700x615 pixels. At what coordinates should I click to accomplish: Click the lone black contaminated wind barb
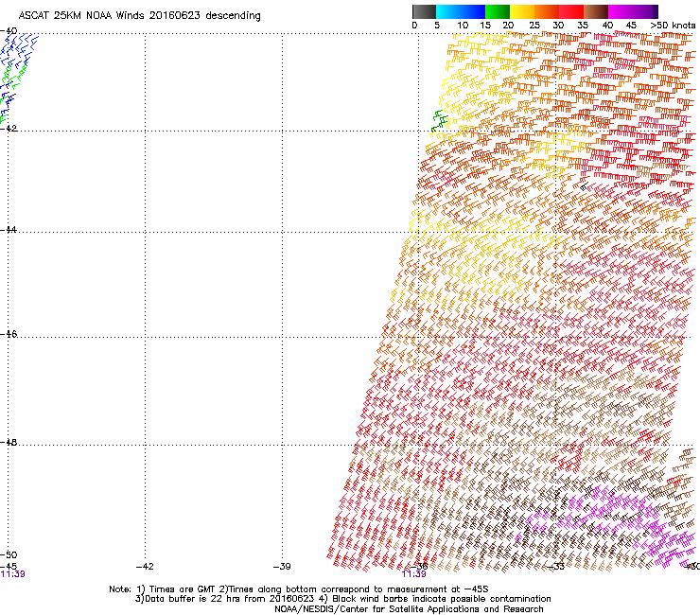(x=584, y=185)
